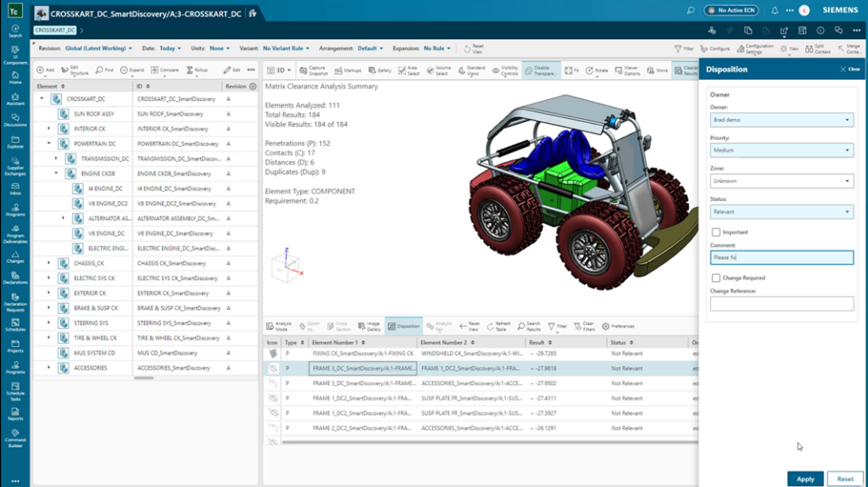
Task: Open Inbox in the sidebar
Action: (15, 189)
